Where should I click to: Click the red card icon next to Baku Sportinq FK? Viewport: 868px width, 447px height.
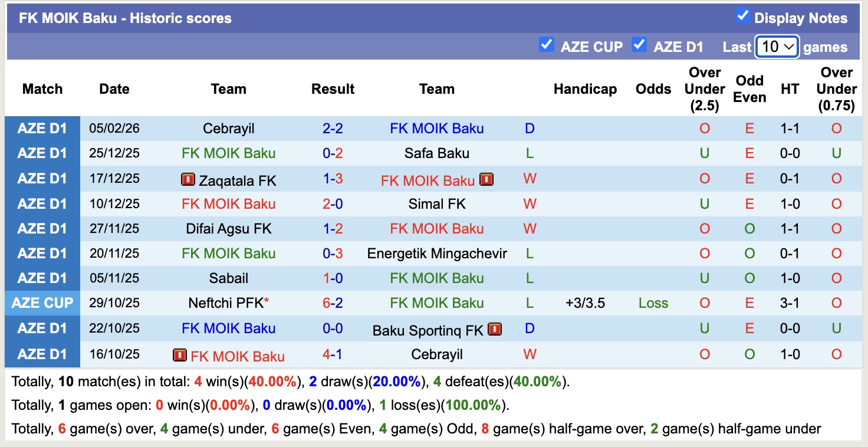click(495, 329)
